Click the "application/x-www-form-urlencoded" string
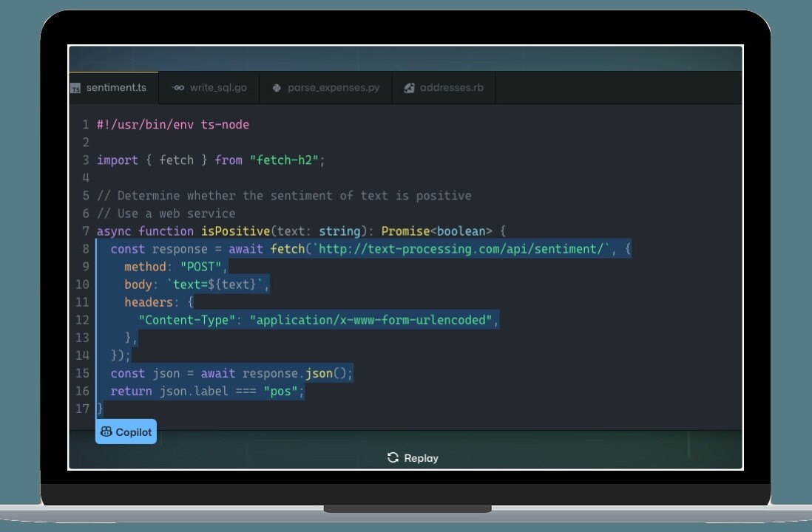Screen dimensions: 812x532 pos(373,320)
